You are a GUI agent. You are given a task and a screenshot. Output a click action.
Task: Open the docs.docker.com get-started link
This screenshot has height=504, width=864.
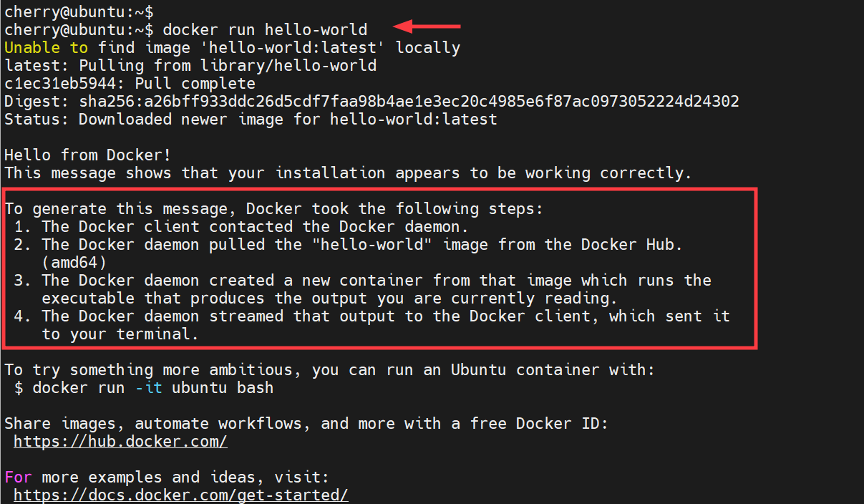(x=180, y=495)
